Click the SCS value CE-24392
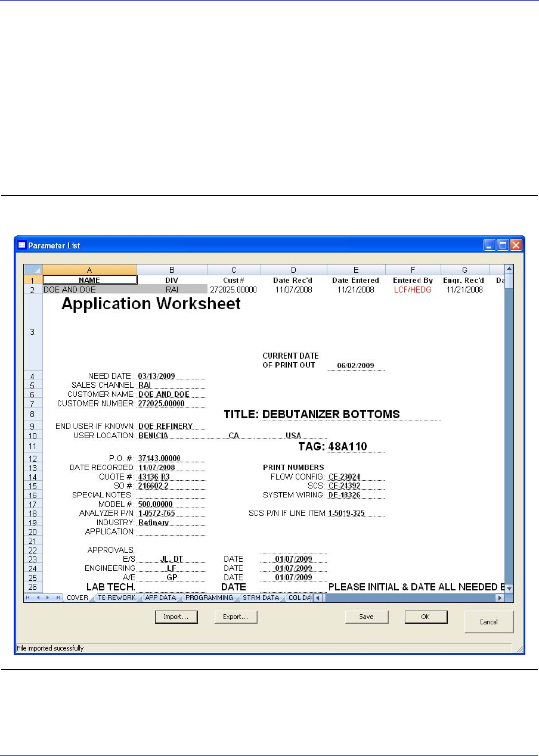 pos(344,486)
